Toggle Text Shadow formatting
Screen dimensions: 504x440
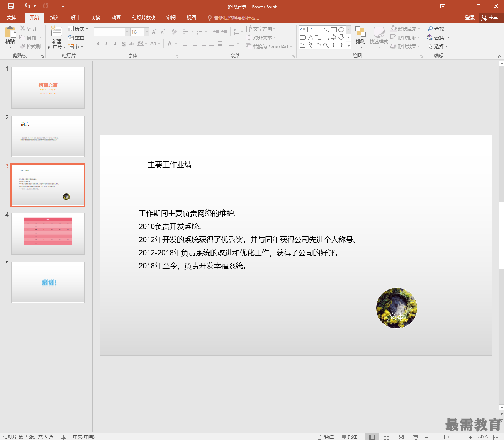point(124,44)
